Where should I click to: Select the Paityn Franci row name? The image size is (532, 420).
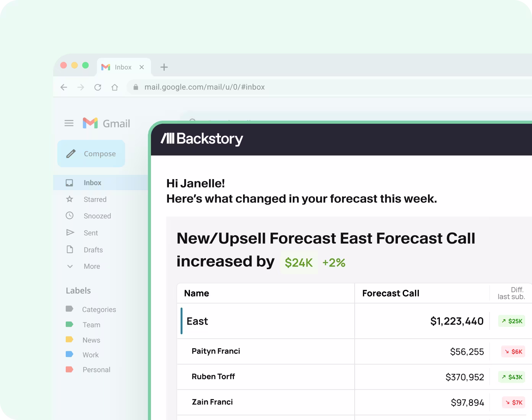[x=216, y=351]
